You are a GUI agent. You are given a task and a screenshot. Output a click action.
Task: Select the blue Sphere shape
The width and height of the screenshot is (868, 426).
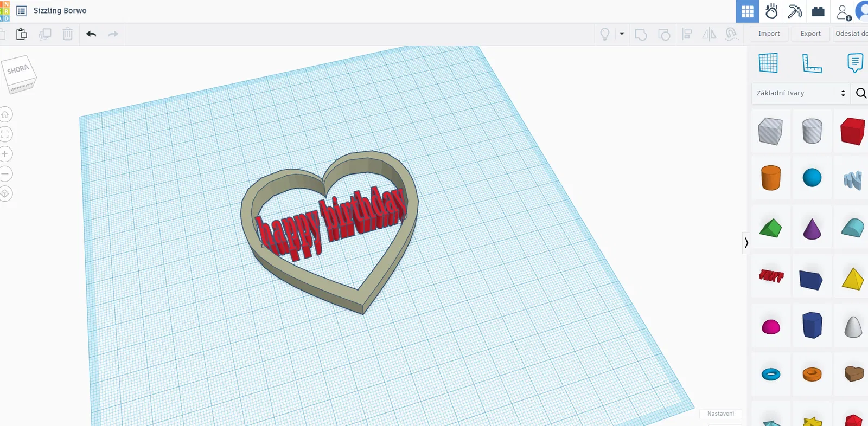click(812, 178)
